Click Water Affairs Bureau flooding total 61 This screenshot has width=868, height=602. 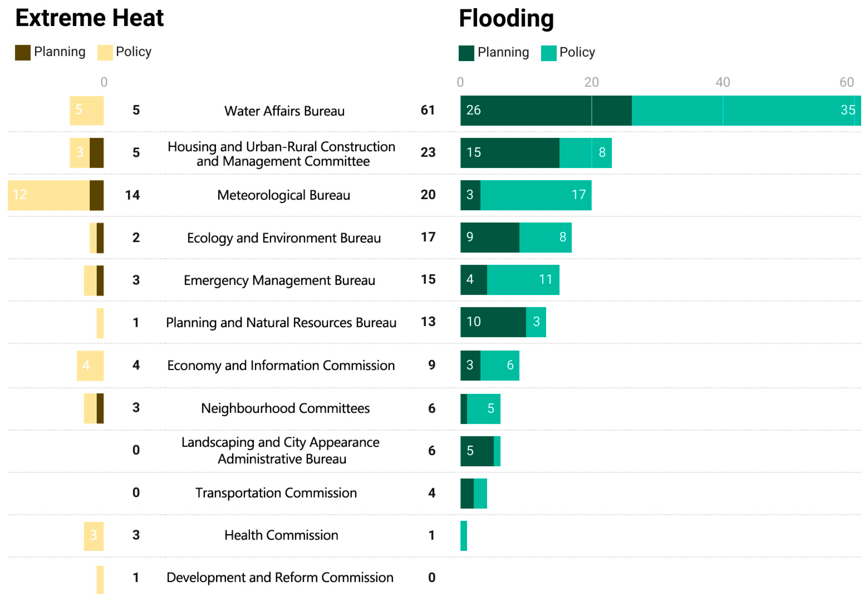point(428,110)
